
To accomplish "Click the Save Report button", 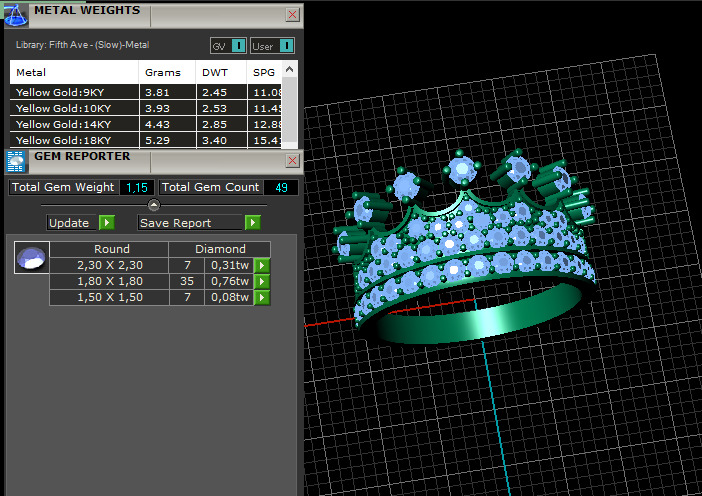I will click(190, 222).
